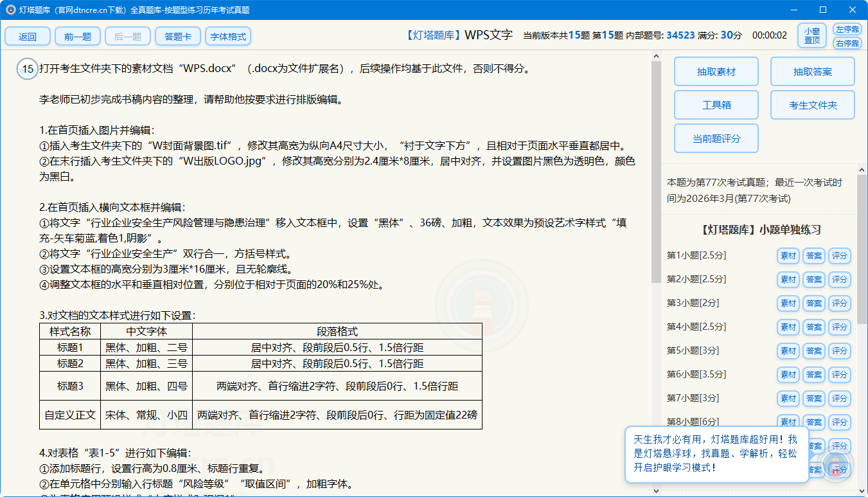Click 抽取答案 to extract answers

[x=813, y=71]
